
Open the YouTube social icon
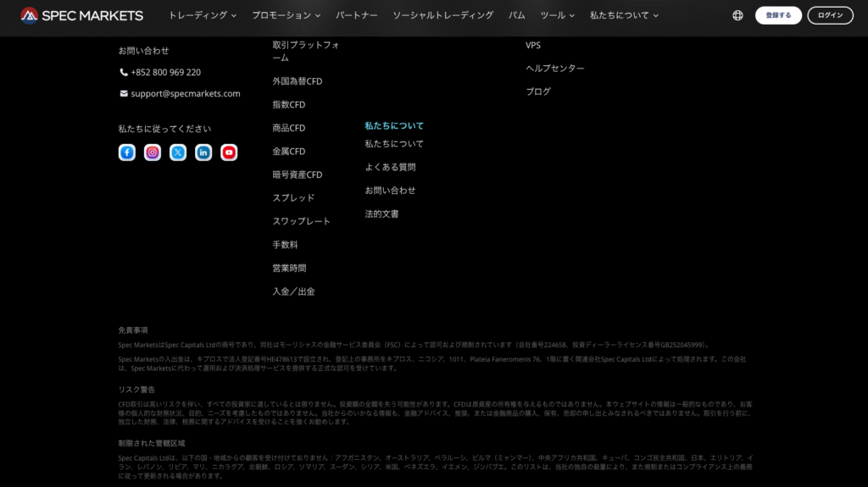point(229,152)
